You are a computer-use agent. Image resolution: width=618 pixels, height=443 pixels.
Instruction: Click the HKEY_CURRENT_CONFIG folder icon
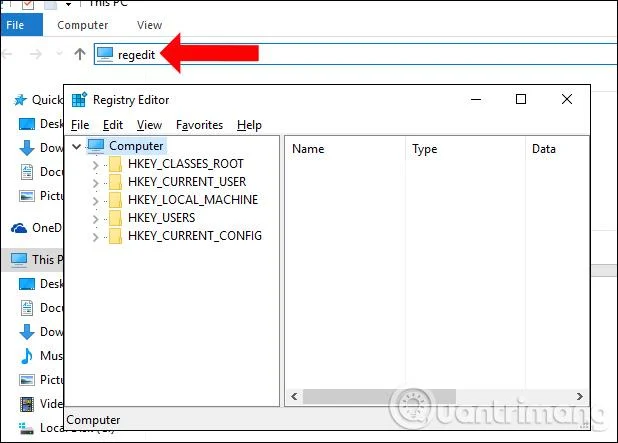pyautogui.click(x=115, y=236)
